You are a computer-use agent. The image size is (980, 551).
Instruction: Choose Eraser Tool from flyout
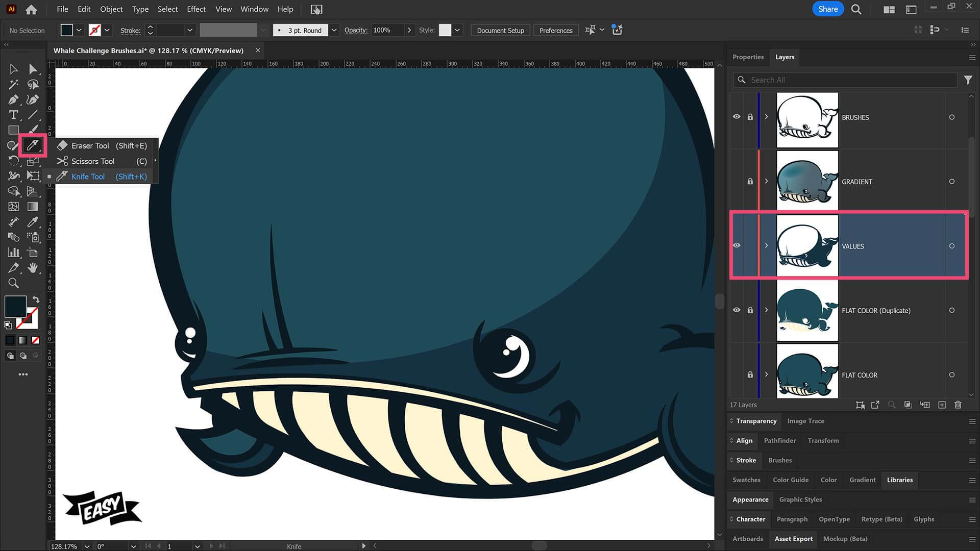coord(103,145)
